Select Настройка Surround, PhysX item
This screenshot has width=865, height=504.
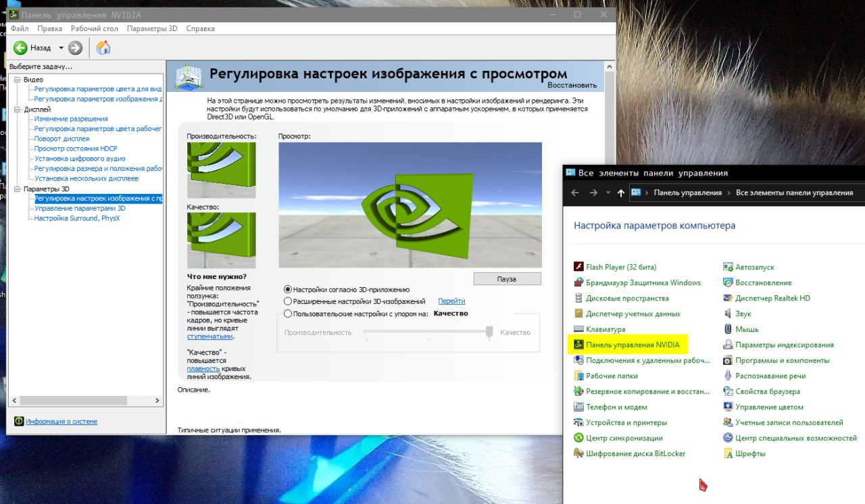pyautogui.click(x=77, y=218)
